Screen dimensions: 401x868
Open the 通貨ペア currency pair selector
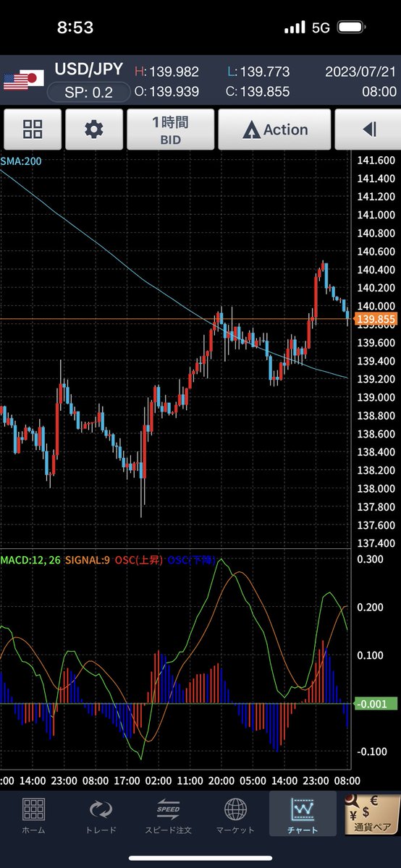[373, 816]
